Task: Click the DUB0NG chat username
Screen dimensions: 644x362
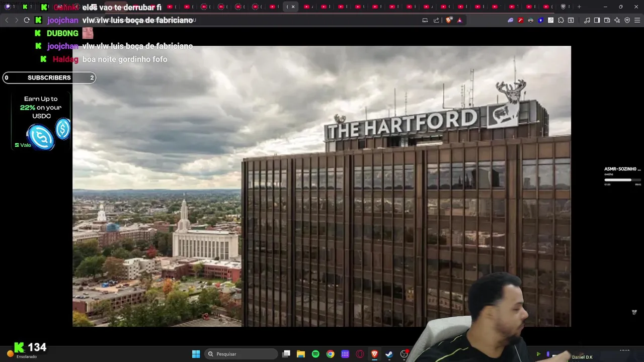Action: click(62, 33)
